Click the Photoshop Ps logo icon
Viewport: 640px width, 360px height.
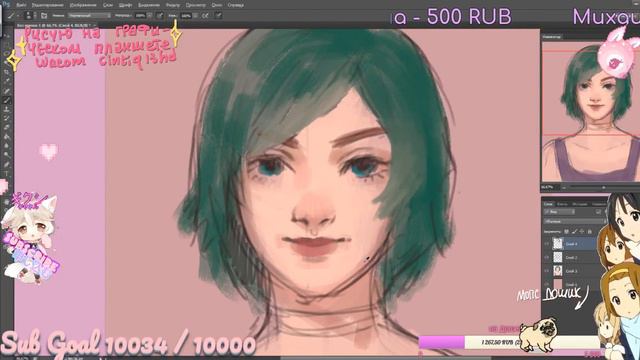coord(6,5)
